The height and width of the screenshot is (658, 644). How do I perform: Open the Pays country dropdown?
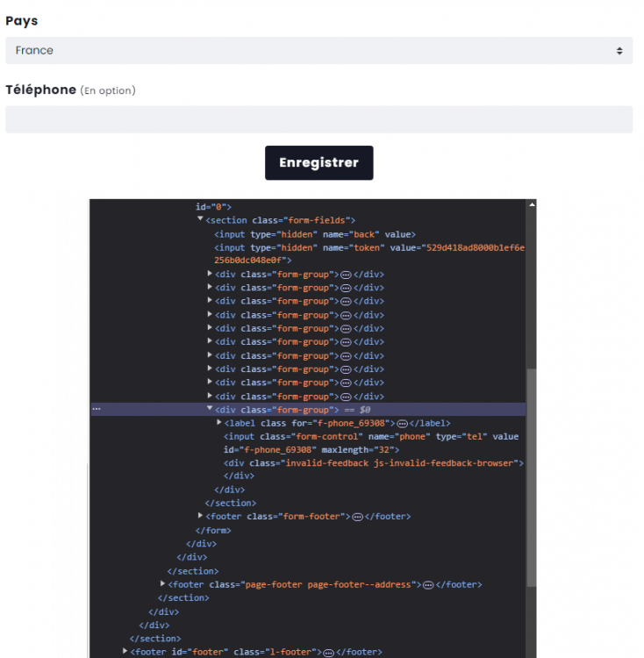tap(318, 51)
